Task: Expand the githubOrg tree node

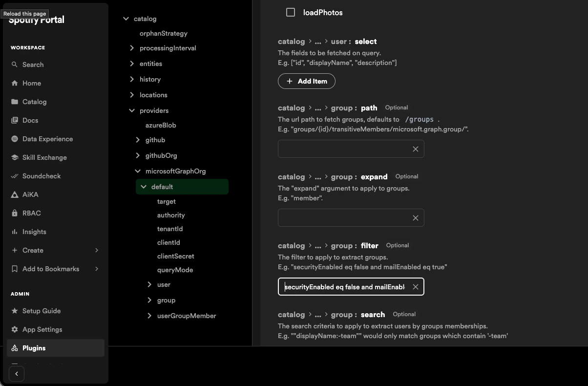Action: pos(138,155)
